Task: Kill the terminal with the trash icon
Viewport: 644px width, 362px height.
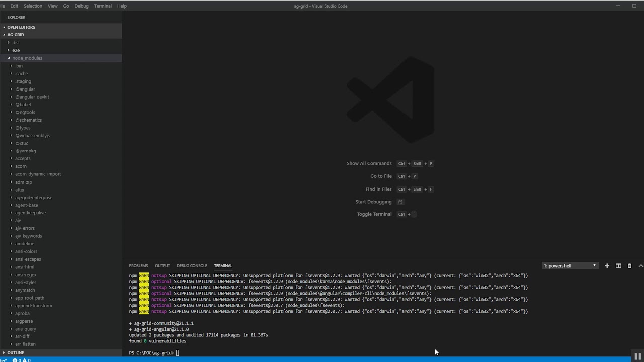Action: [x=629, y=266]
